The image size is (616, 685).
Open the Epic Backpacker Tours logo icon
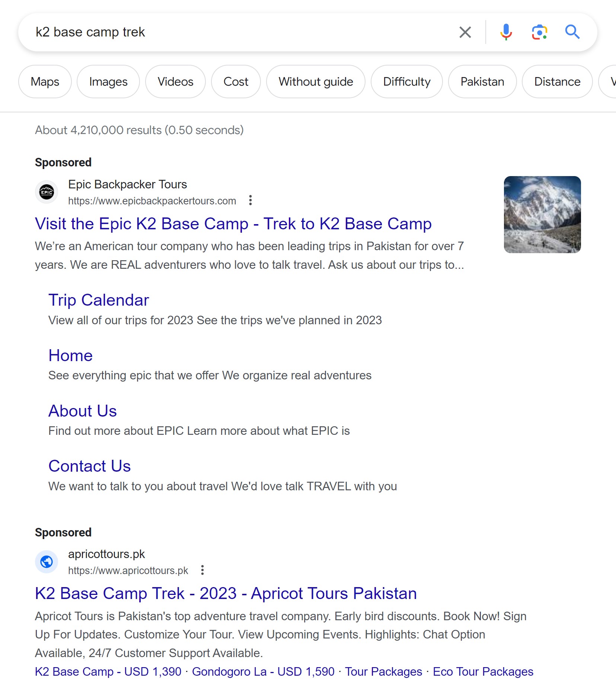coord(47,192)
